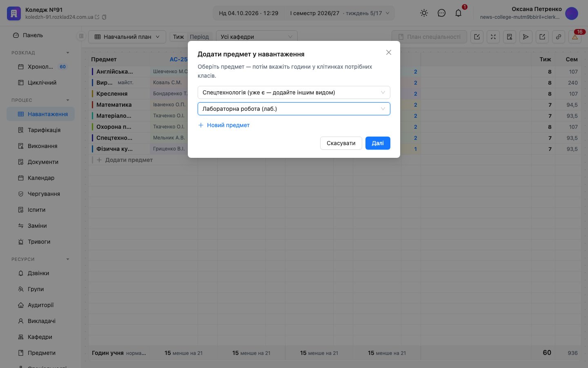Go to Тарифікація in the sidebar

41,130
